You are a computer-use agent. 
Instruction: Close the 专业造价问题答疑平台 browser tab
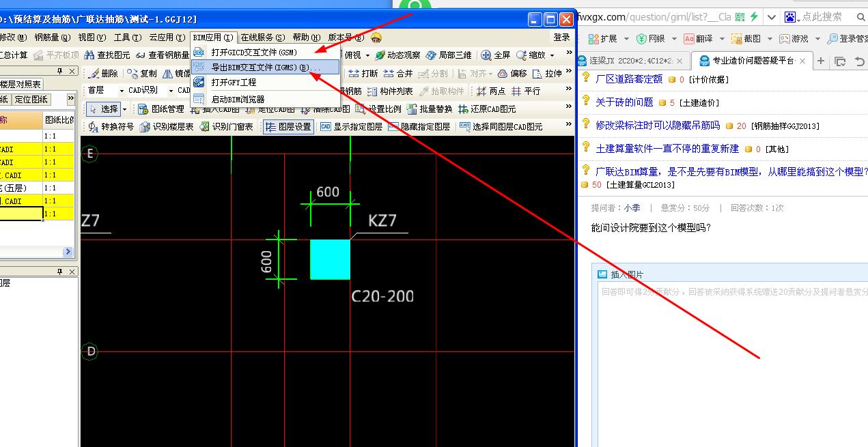(x=802, y=61)
